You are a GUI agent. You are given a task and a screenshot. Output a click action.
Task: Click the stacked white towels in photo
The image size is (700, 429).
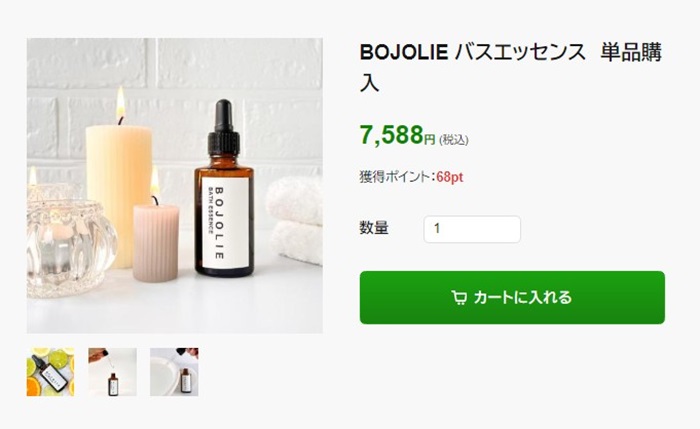pyautogui.click(x=296, y=221)
